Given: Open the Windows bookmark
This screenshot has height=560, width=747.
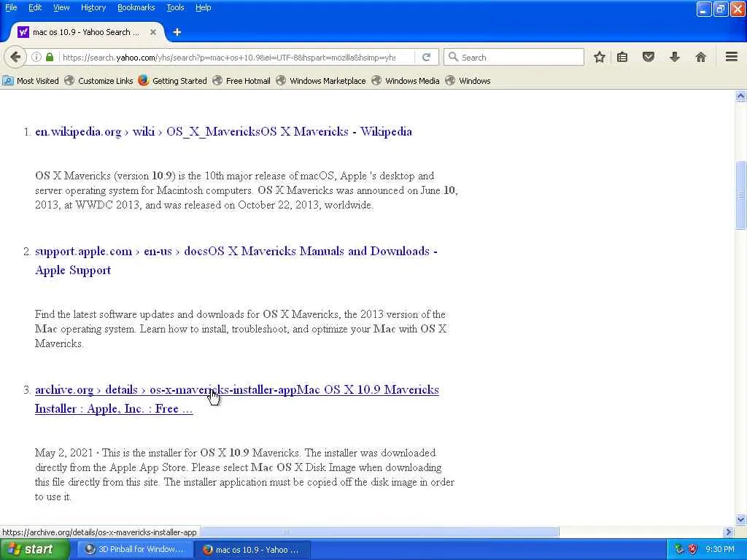Looking at the screenshot, I should click(468, 80).
